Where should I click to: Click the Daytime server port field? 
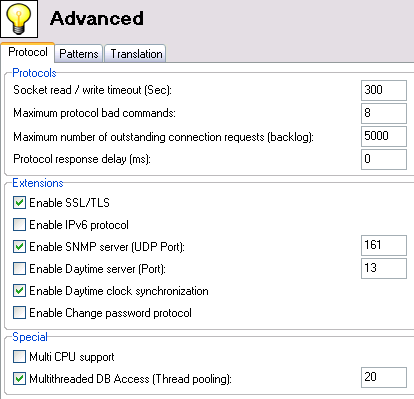384,268
